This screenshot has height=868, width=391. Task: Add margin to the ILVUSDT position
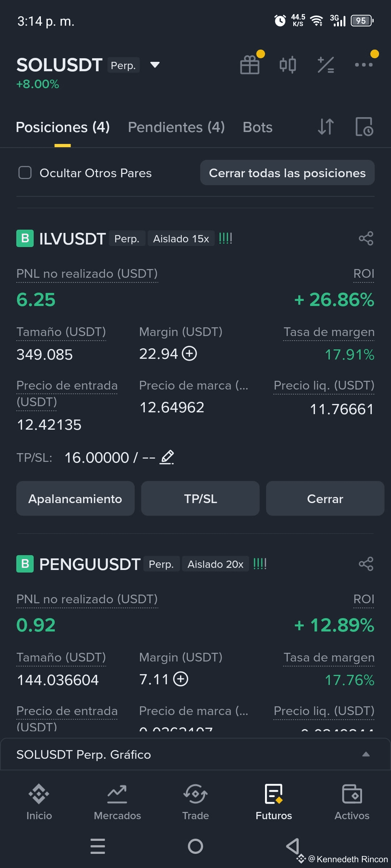(189, 353)
